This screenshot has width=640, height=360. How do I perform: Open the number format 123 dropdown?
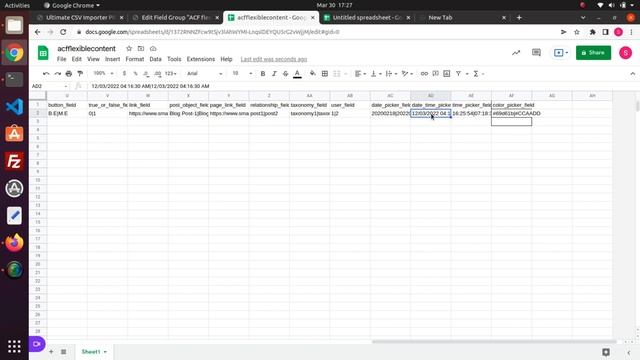click(x=171, y=73)
